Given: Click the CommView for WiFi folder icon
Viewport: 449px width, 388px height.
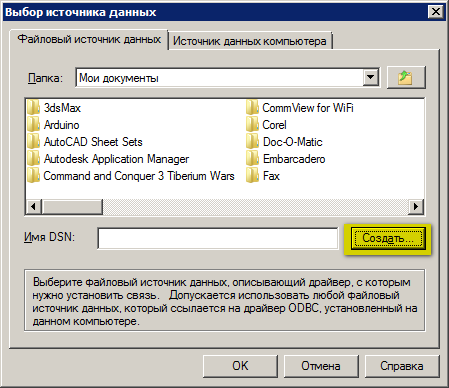Looking at the screenshot, I should [x=252, y=108].
